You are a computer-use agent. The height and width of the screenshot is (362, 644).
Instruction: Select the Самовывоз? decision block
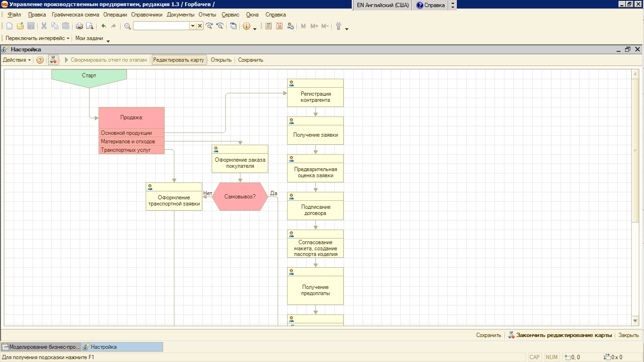click(x=240, y=197)
